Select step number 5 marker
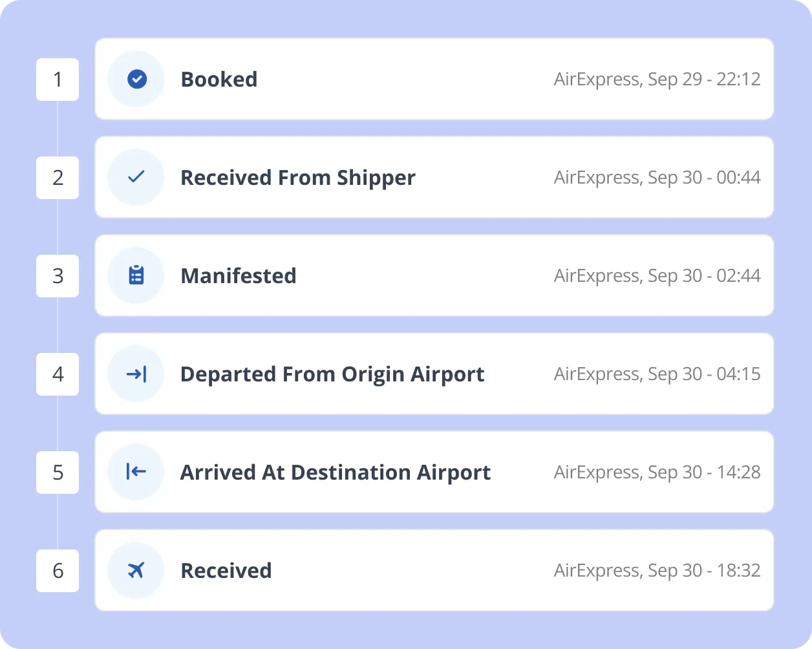This screenshot has width=812, height=649. [58, 473]
